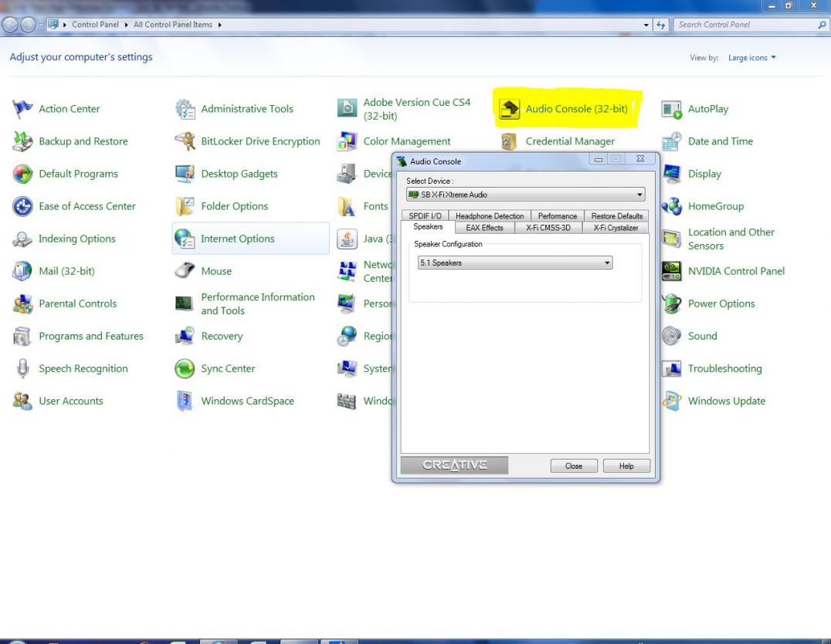This screenshot has height=644, width=831.
Task: Open Date and Time icon
Action: [x=671, y=141]
